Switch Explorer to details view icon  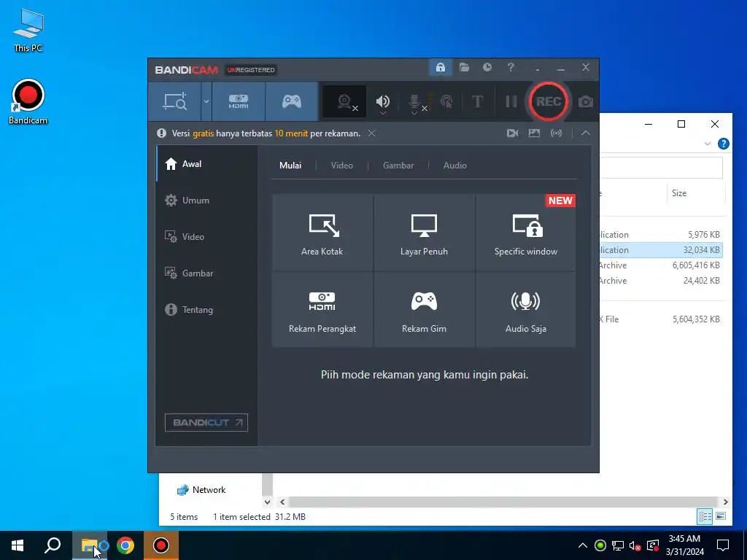point(705,517)
